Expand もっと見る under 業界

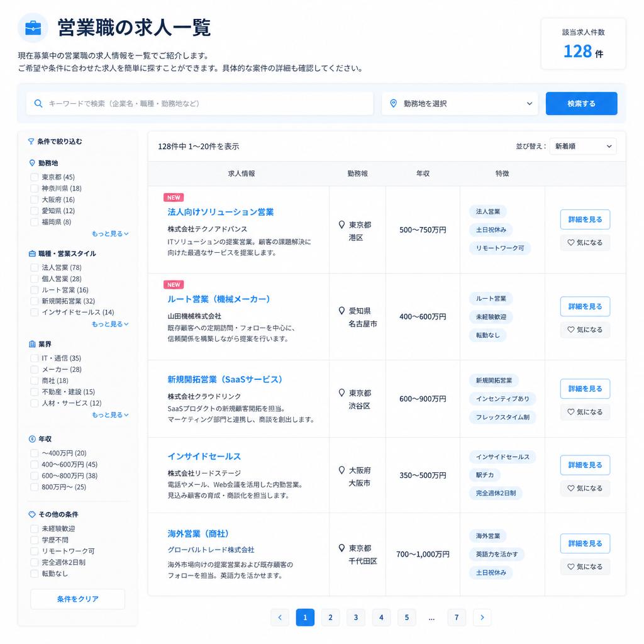coord(109,415)
